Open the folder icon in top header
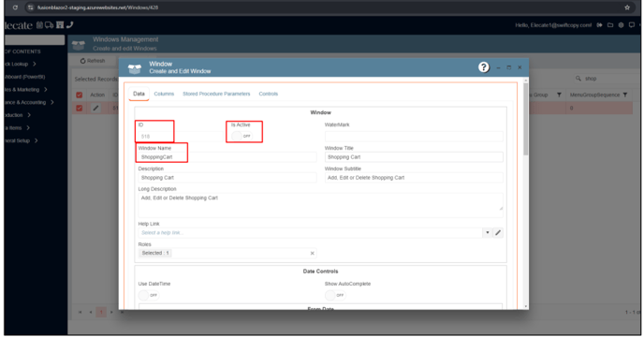Image resolution: width=644 pixels, height=337 pixels. click(610, 25)
